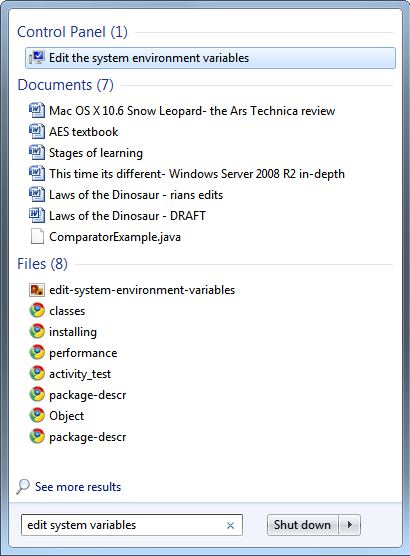
Task: Click Chrome icon beside Object
Action: 37,415
